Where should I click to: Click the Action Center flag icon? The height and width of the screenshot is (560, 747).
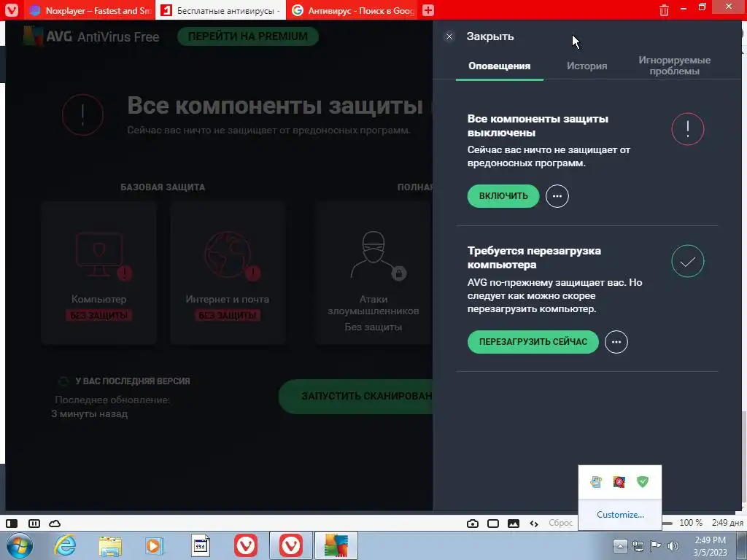[x=656, y=546]
